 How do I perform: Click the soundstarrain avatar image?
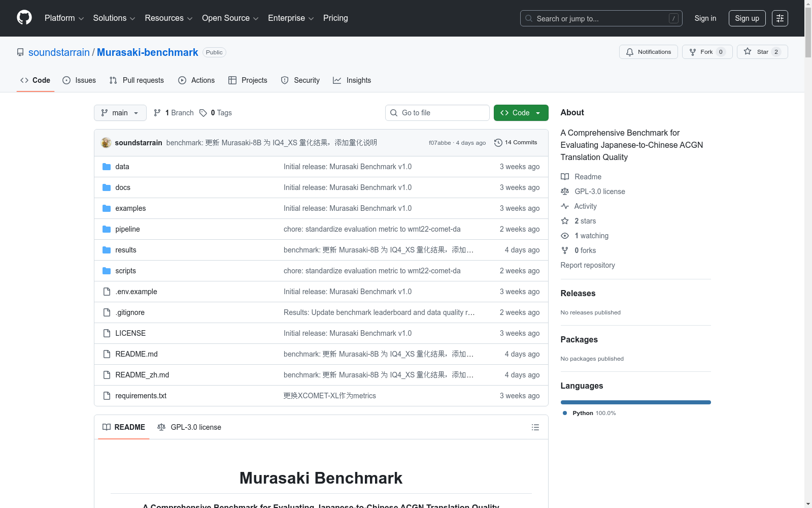tap(106, 143)
